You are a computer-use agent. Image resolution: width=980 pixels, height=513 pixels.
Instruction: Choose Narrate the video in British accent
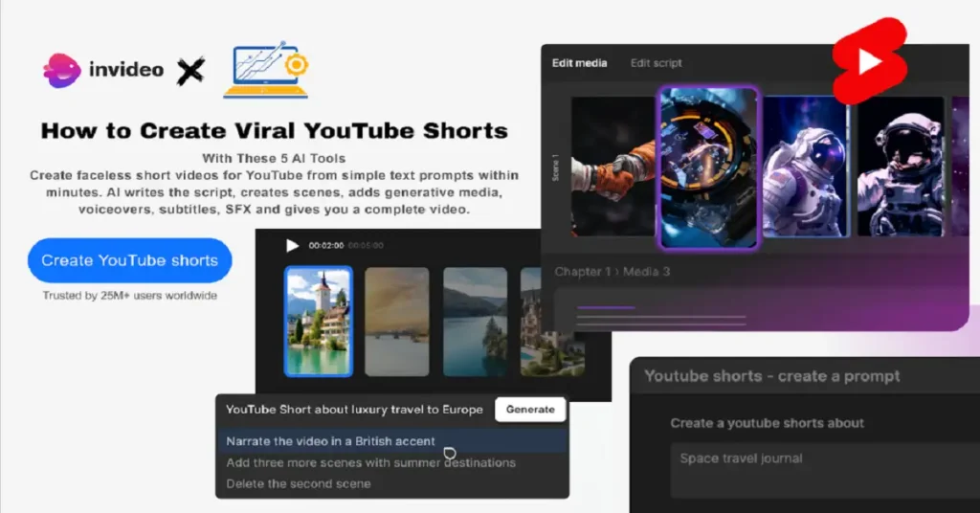point(330,441)
